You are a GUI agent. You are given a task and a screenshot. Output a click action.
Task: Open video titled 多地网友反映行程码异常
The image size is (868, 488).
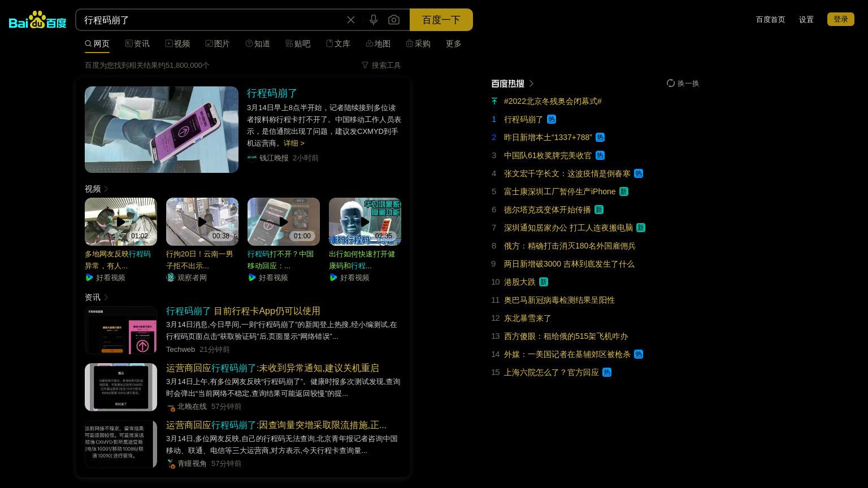pos(118,259)
